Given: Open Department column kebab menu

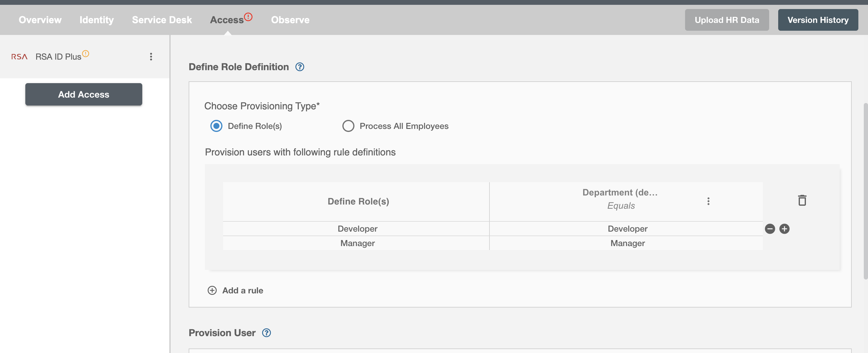Looking at the screenshot, I should [708, 201].
